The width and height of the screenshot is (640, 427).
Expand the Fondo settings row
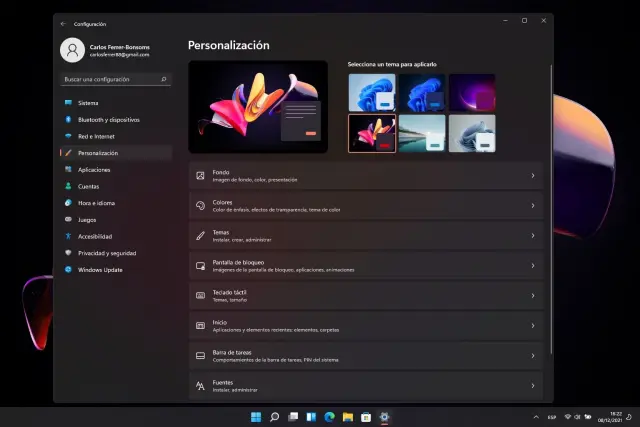(x=365, y=176)
